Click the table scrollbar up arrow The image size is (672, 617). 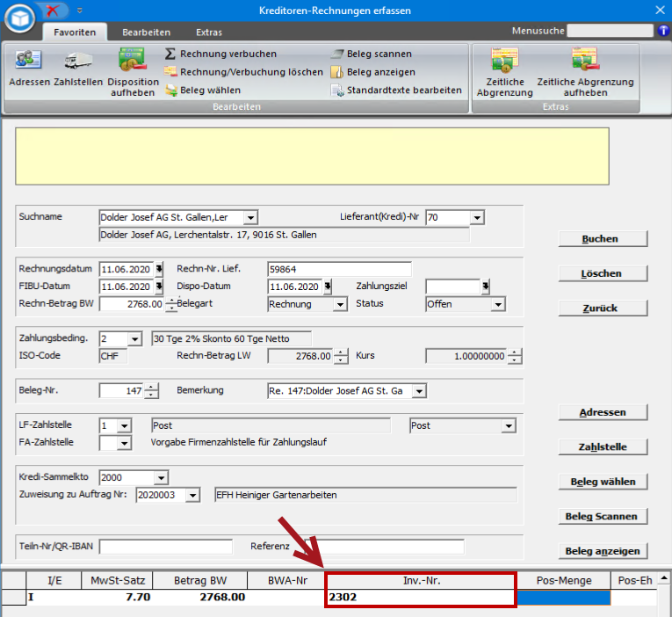pyautogui.click(x=664, y=578)
